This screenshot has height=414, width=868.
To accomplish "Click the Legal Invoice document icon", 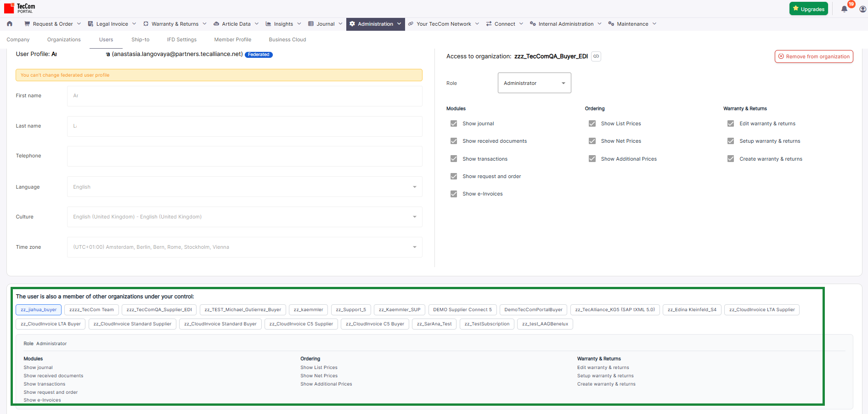I will click(90, 24).
